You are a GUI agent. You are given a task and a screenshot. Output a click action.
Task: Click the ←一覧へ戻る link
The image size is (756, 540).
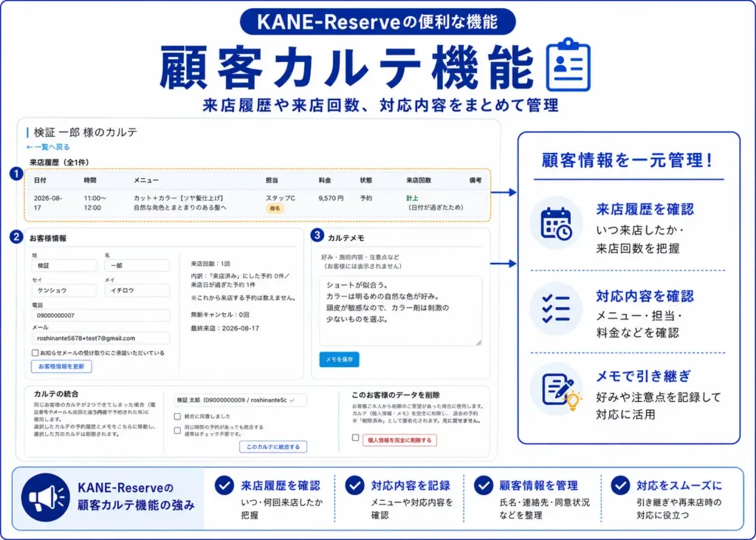tap(48, 147)
